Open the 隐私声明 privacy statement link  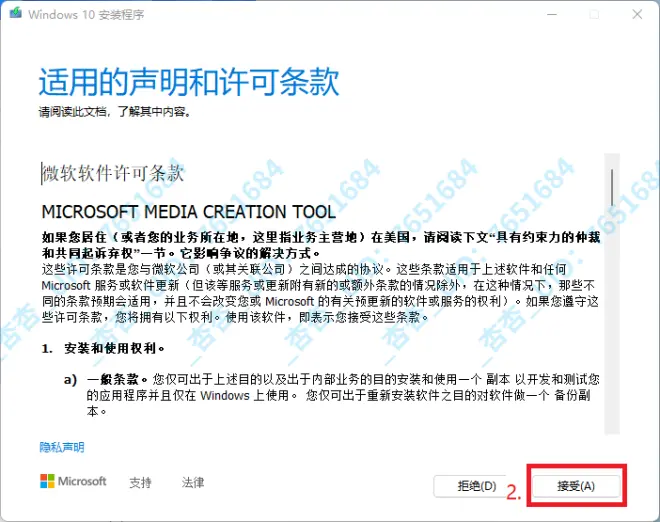[62, 447]
